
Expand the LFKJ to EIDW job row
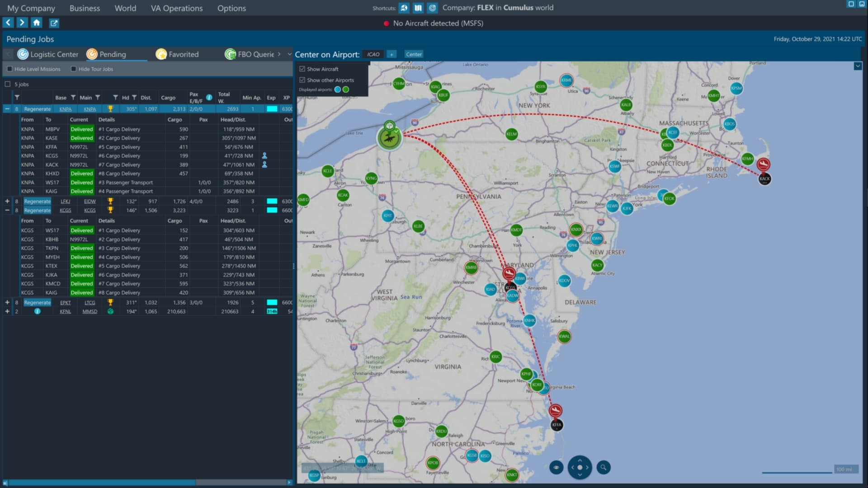(x=7, y=201)
